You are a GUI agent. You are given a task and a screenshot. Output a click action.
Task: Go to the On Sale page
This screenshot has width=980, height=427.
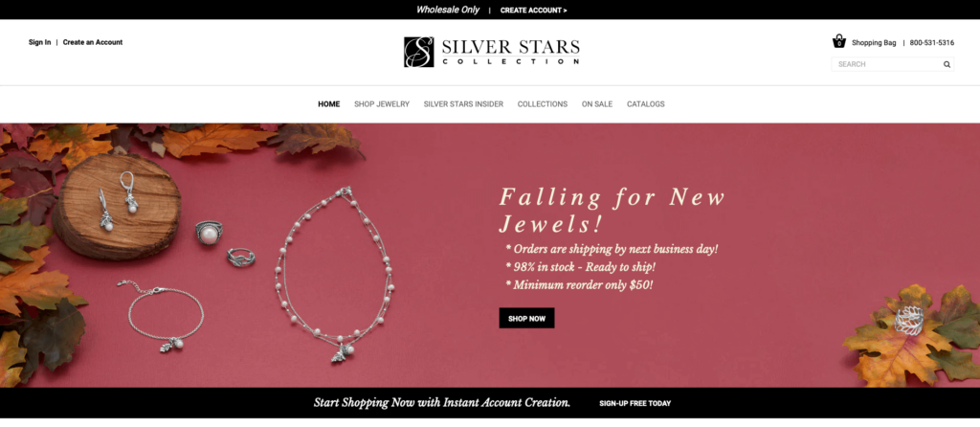coord(597,104)
